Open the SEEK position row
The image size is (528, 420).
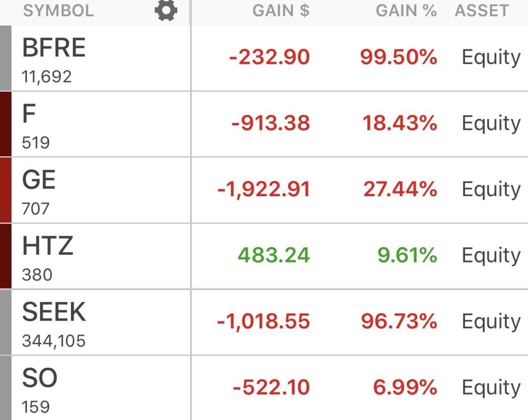[x=264, y=323]
